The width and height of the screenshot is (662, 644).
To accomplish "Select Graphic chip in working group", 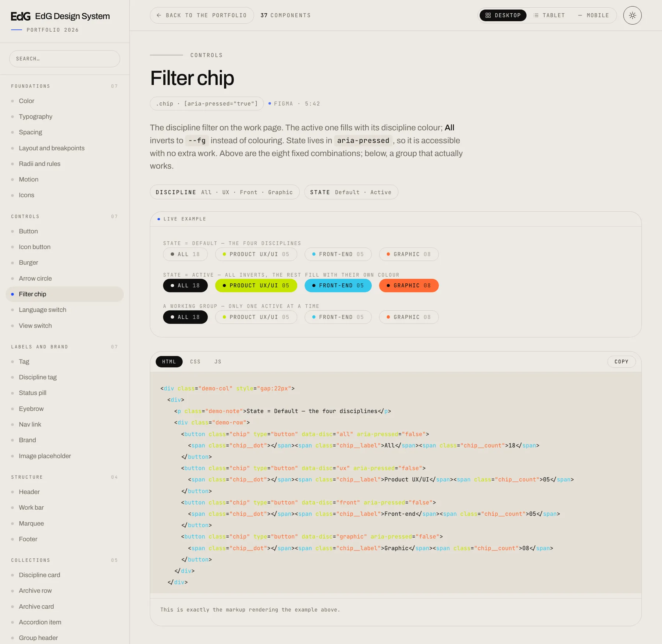I will coord(409,317).
